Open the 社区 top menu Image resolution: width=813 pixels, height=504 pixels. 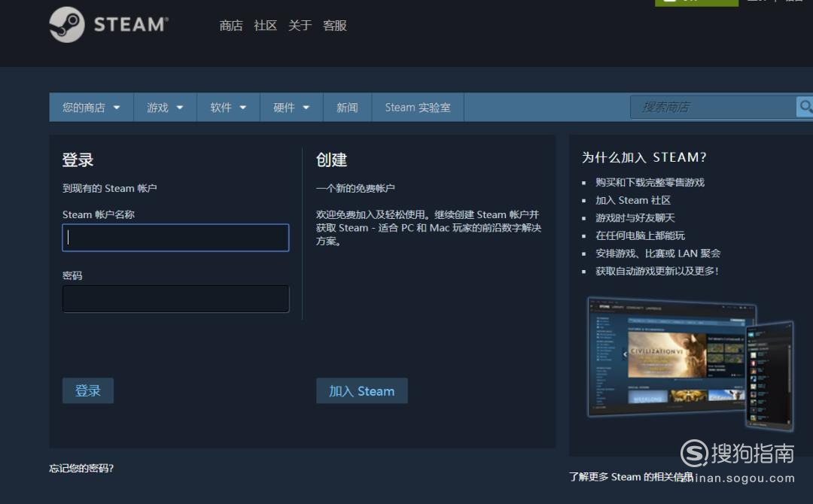point(265,26)
